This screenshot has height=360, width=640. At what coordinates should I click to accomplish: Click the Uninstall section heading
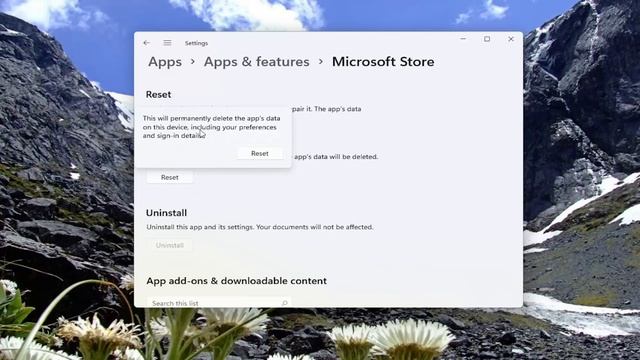166,213
